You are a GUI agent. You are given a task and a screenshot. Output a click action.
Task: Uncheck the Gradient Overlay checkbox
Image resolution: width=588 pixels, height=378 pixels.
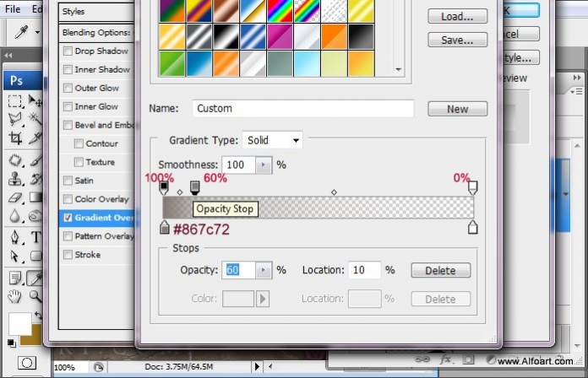tap(68, 218)
